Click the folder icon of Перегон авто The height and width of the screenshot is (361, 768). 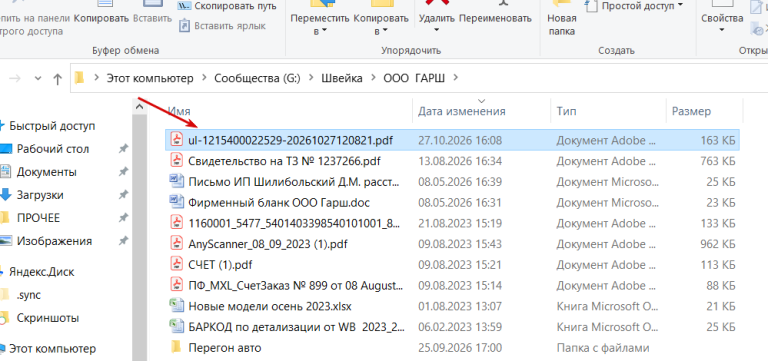[176, 348]
